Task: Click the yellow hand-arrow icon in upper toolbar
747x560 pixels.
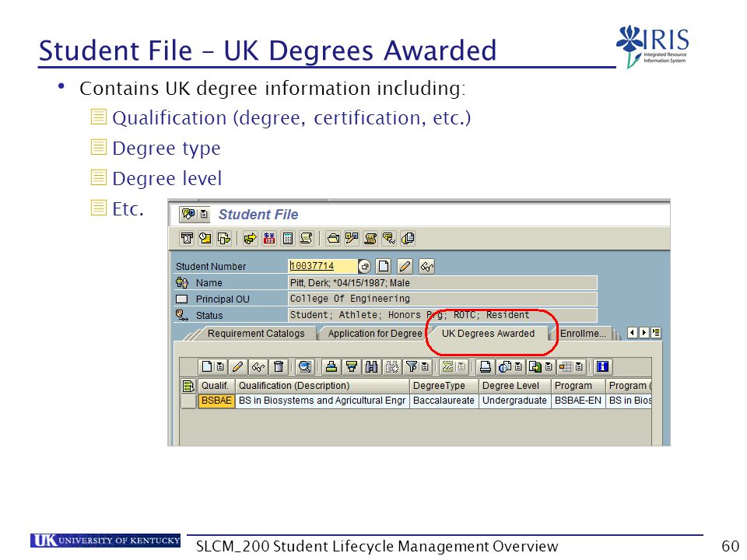Action: (250, 238)
